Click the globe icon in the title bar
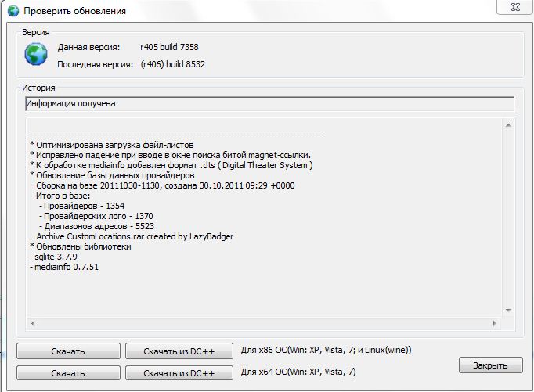Screen dimensions: 534x392 [10, 11]
